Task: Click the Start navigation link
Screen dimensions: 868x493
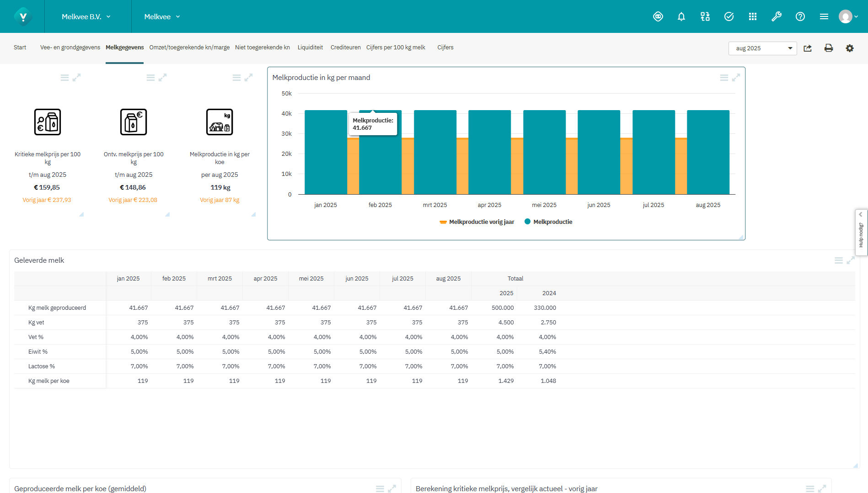Action: [20, 47]
